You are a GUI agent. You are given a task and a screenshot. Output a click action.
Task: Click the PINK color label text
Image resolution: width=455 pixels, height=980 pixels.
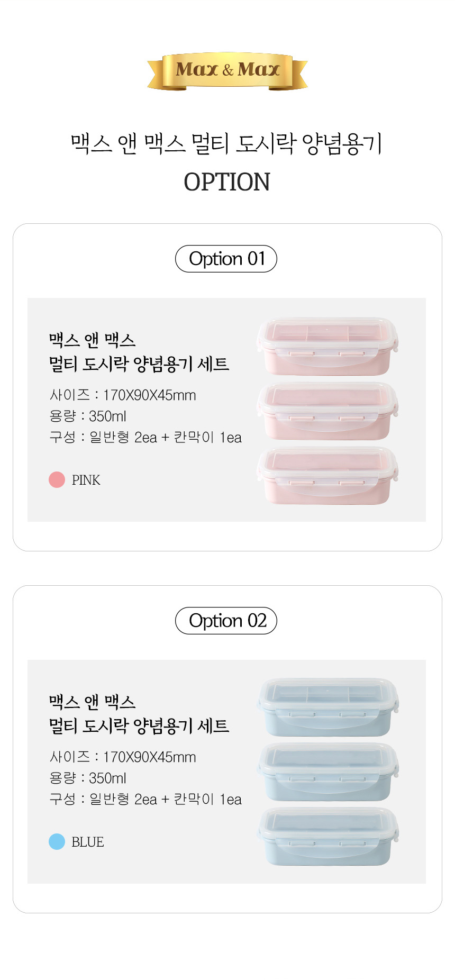click(x=86, y=480)
